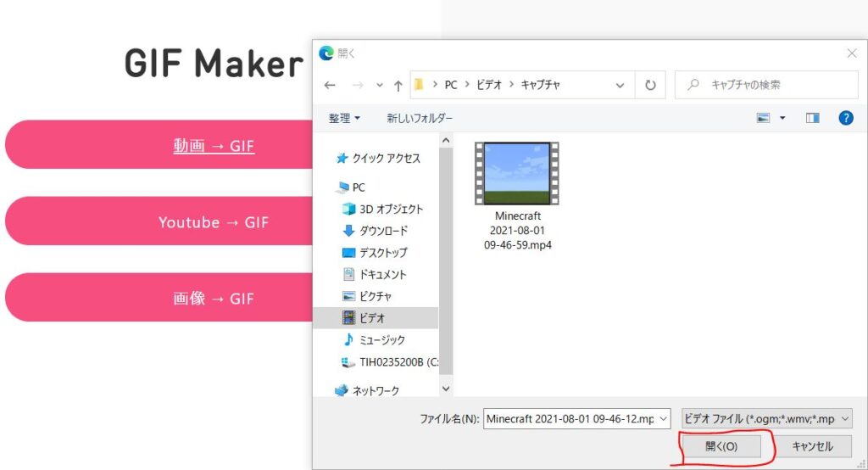Image resolution: width=868 pixels, height=470 pixels.
Task: Select ビデオ in the address path
Action: click(x=489, y=85)
